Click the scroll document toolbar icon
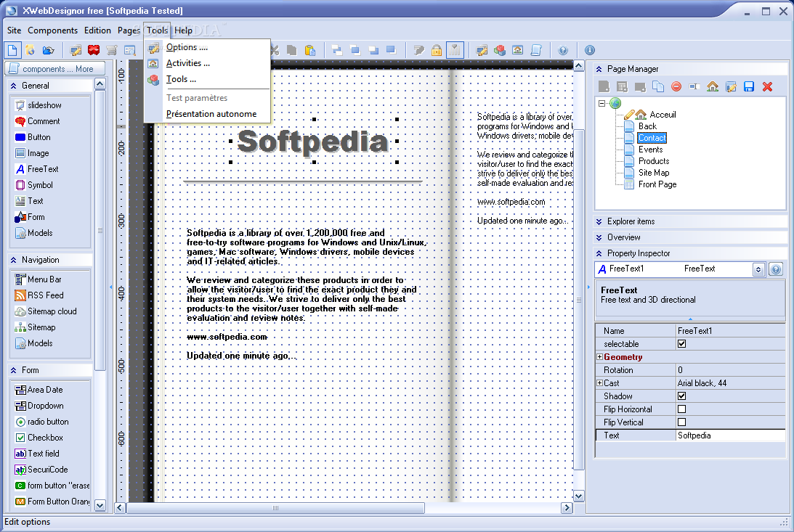The width and height of the screenshot is (794, 532). tap(536, 50)
